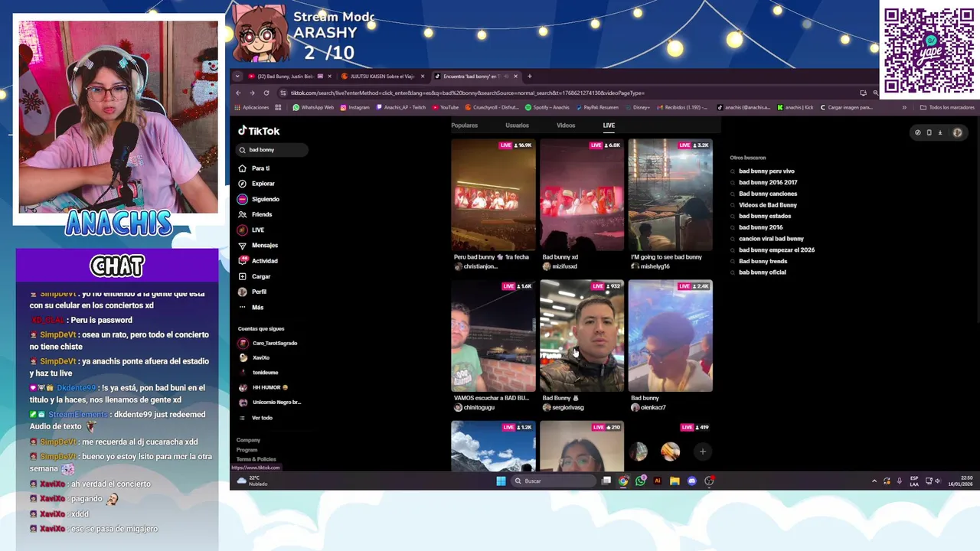Open Bad bunny xd live by mizifusxd
Viewport: 980px width, 551px height.
(x=582, y=195)
